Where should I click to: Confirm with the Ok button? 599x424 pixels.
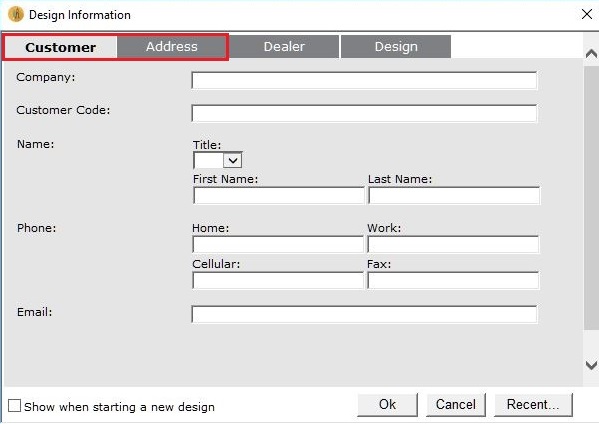(x=387, y=405)
